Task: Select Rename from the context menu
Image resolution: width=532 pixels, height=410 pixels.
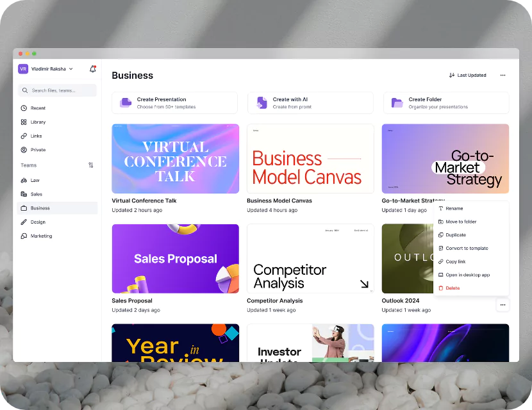Action: [x=454, y=208]
